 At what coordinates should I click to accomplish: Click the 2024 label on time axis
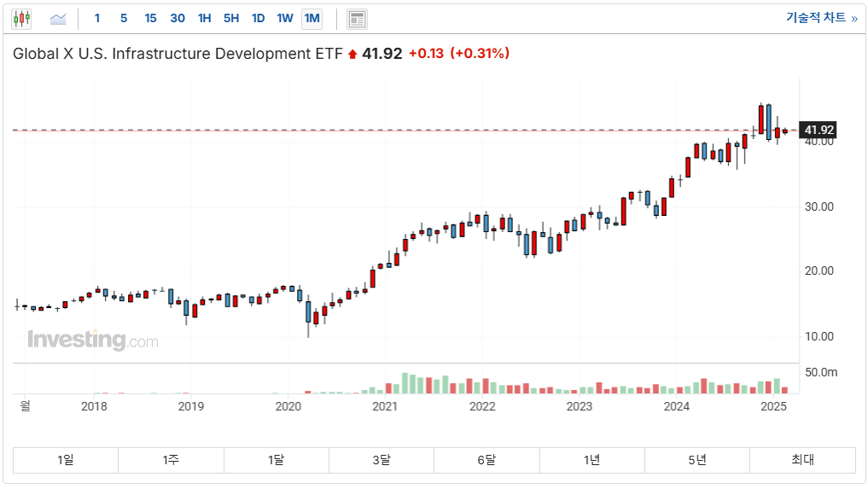click(x=677, y=406)
